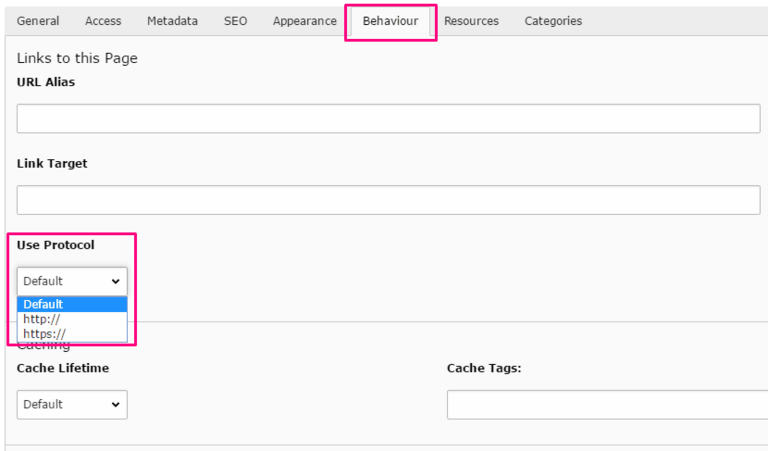Focus the URL Alias text field
768x451 pixels.
[388, 119]
